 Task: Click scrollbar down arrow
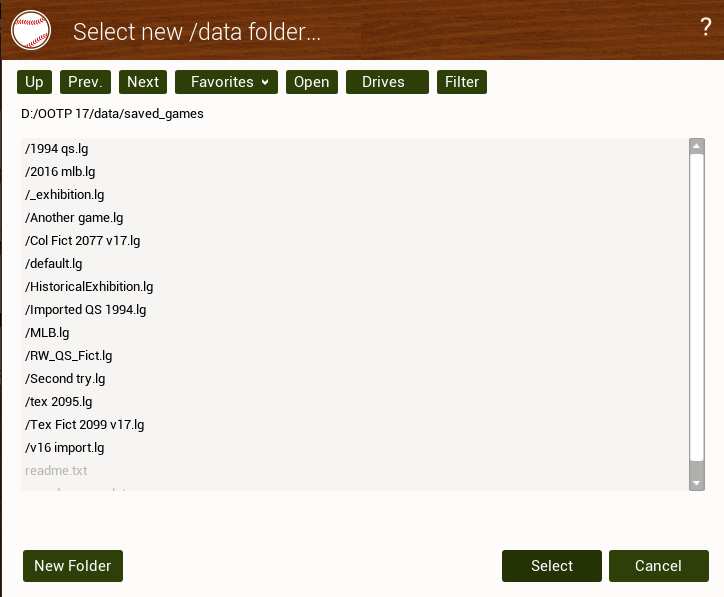tap(697, 483)
